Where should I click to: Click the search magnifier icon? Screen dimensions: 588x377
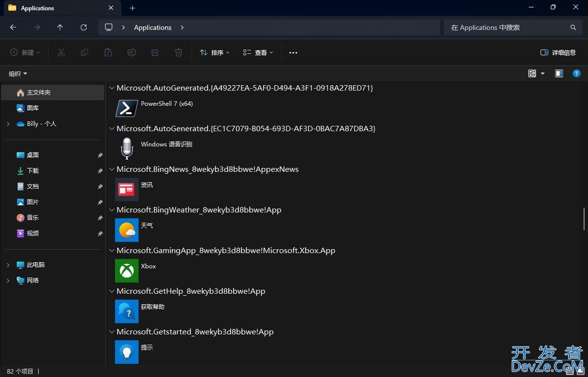point(573,27)
